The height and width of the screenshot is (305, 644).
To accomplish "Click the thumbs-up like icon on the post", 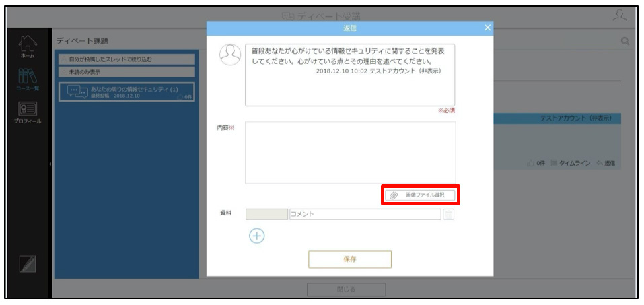I will (530, 163).
